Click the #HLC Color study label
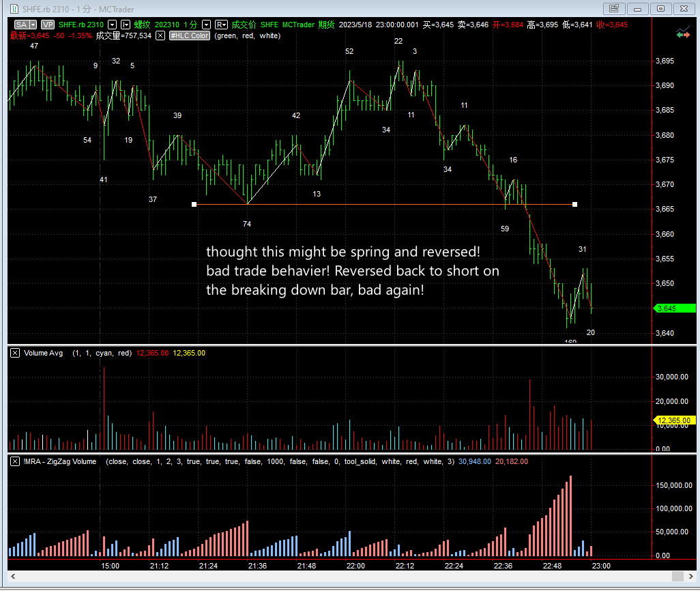 pos(189,35)
